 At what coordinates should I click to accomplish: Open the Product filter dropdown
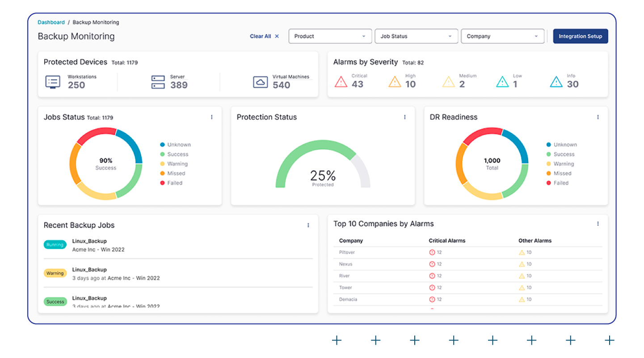click(330, 36)
